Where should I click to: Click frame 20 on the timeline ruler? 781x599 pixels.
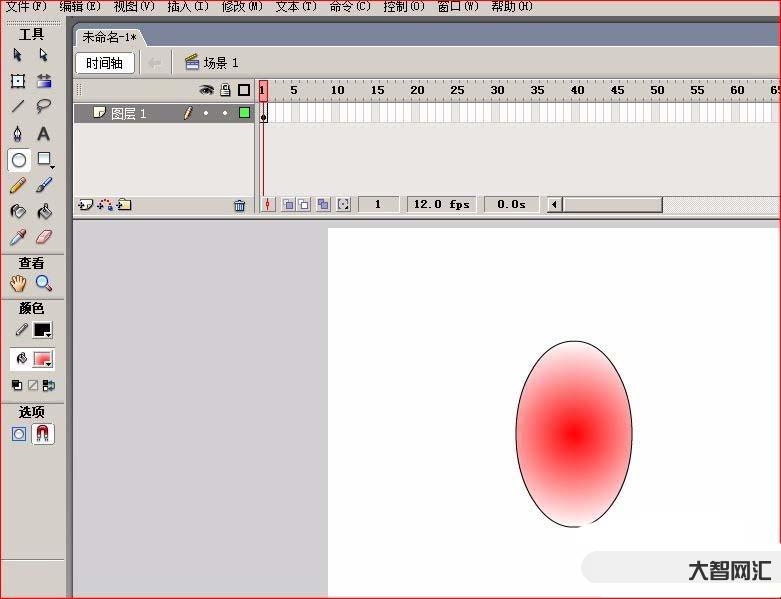tap(417, 90)
